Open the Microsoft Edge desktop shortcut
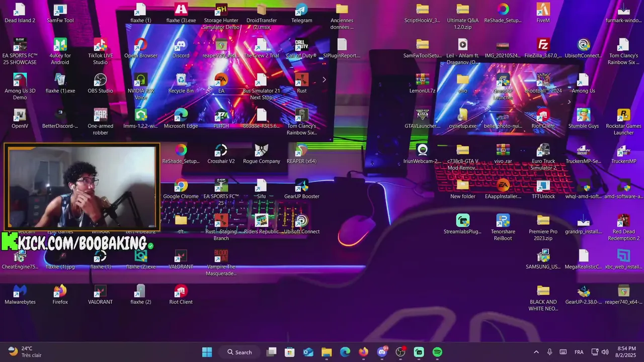The image size is (644, 362). pos(181,119)
